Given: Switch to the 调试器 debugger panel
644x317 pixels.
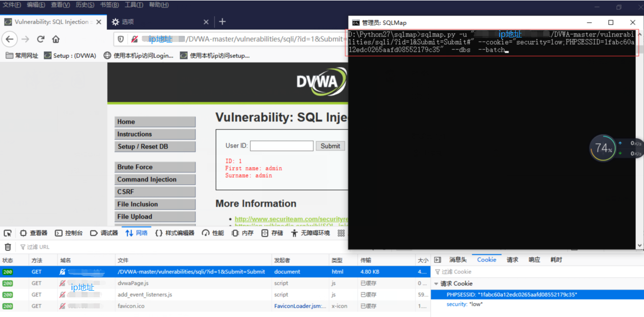Looking at the screenshot, I should pos(104,233).
